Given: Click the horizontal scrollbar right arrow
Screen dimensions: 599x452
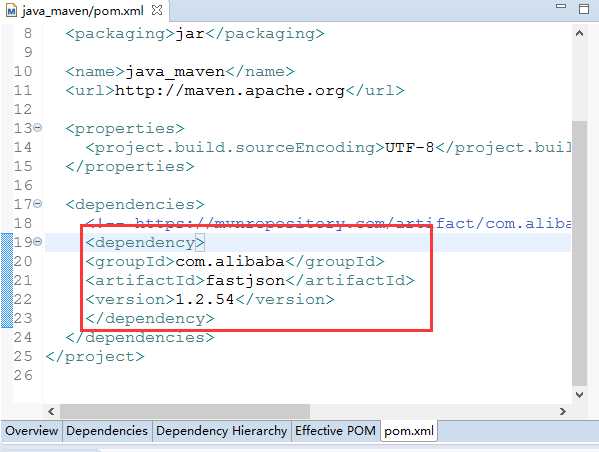Looking at the screenshot, I should 562,411.
